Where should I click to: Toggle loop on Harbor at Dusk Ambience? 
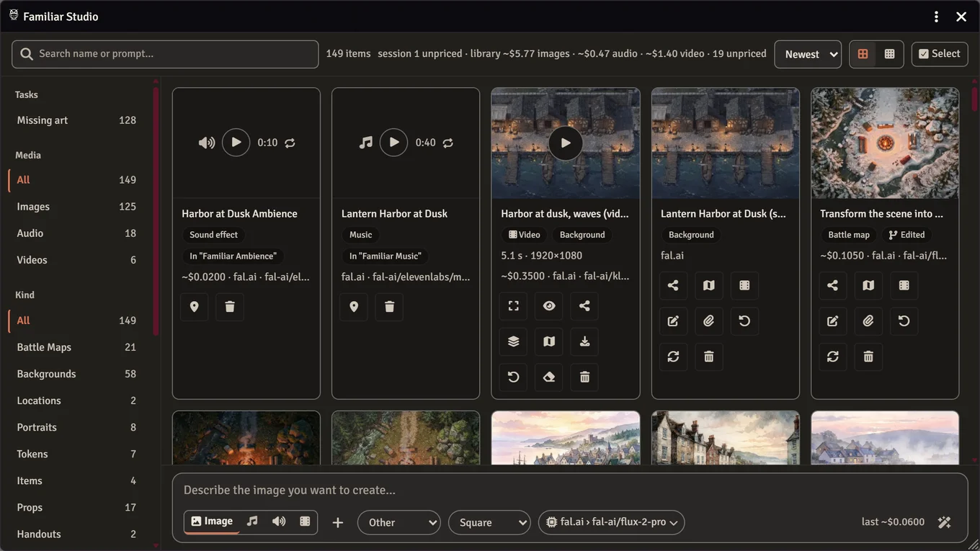290,143
